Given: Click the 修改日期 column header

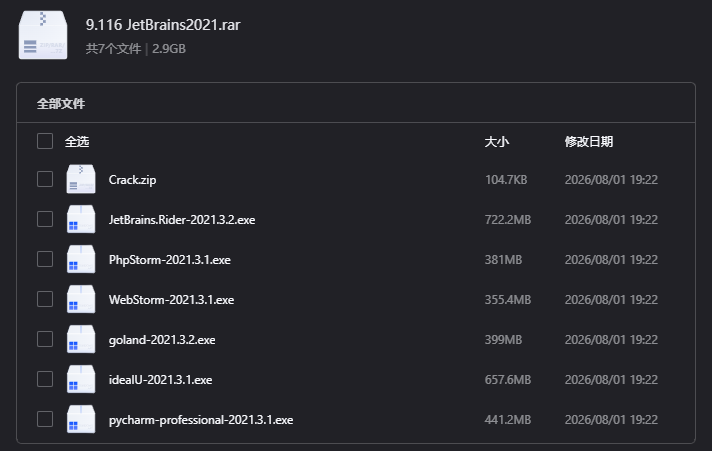Looking at the screenshot, I should (x=588, y=142).
